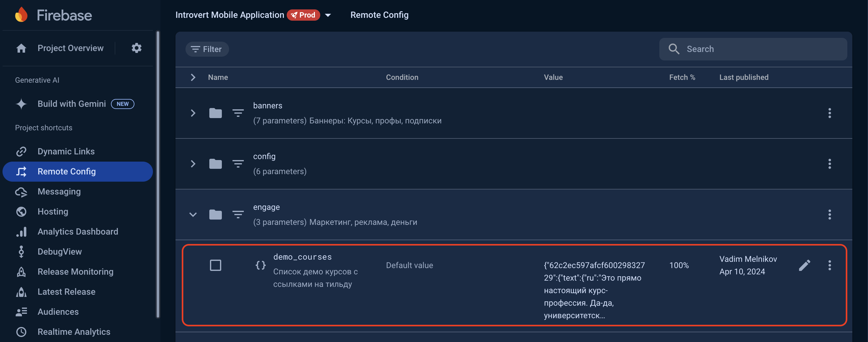Open the project selector dropdown arrow

(x=327, y=15)
